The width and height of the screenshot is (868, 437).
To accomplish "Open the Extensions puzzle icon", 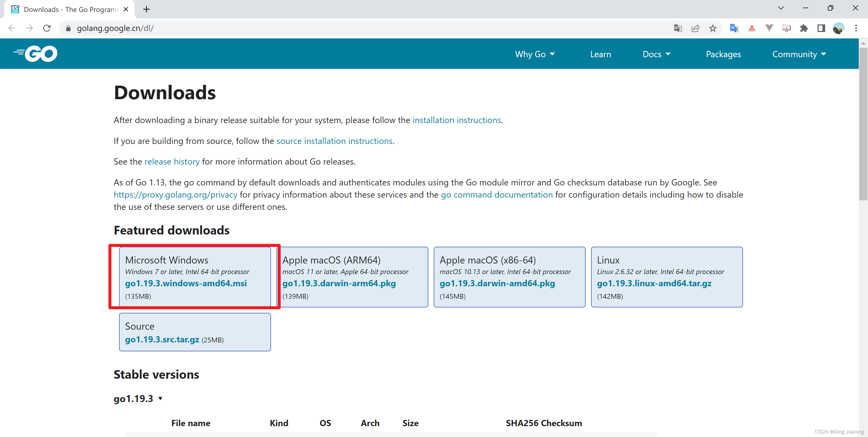I will [804, 28].
